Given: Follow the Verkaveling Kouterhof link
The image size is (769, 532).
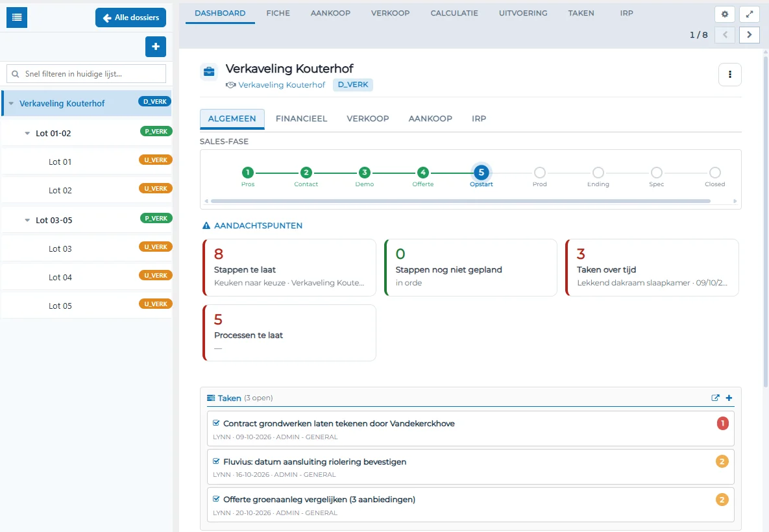Looking at the screenshot, I should pos(282,85).
